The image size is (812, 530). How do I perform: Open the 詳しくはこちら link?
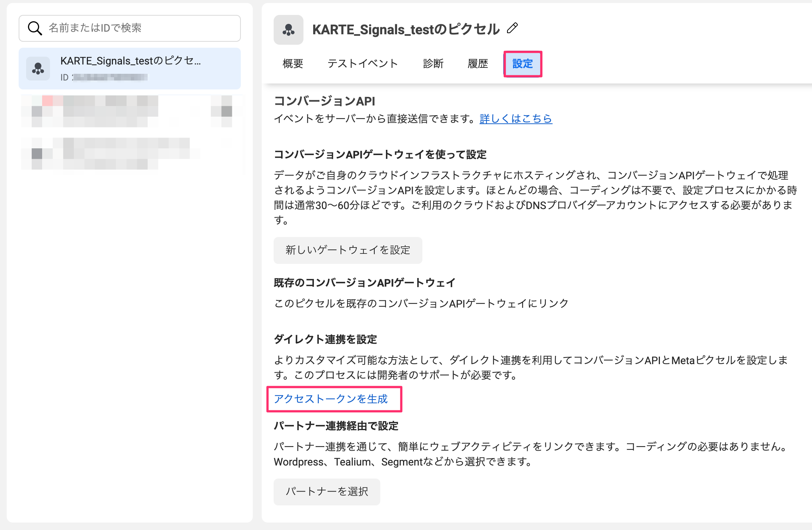tap(516, 119)
